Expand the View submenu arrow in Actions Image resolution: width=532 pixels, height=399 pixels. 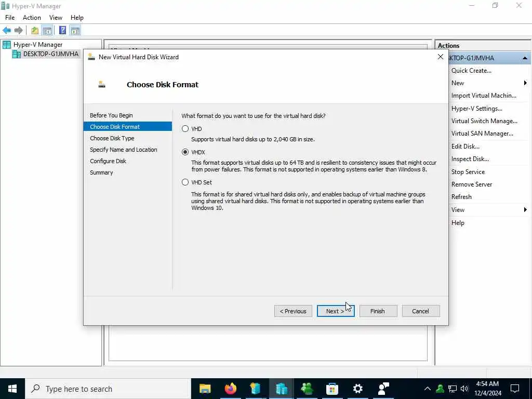pyautogui.click(x=525, y=210)
